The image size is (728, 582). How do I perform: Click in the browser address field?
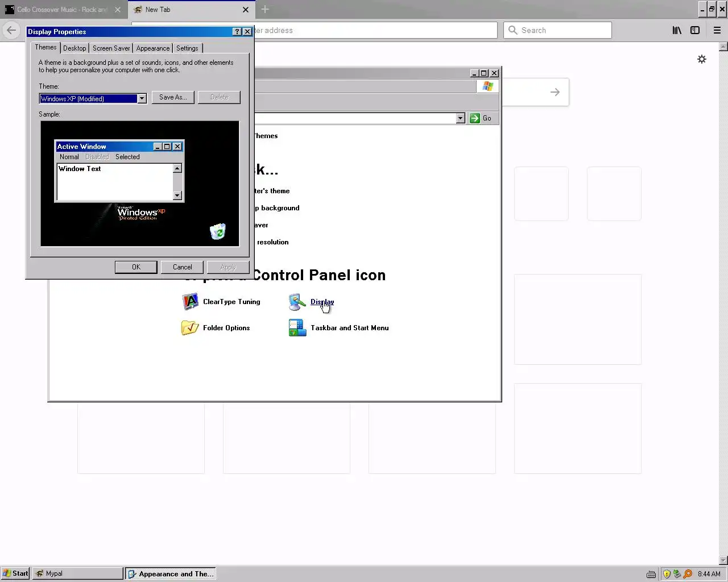point(375,30)
